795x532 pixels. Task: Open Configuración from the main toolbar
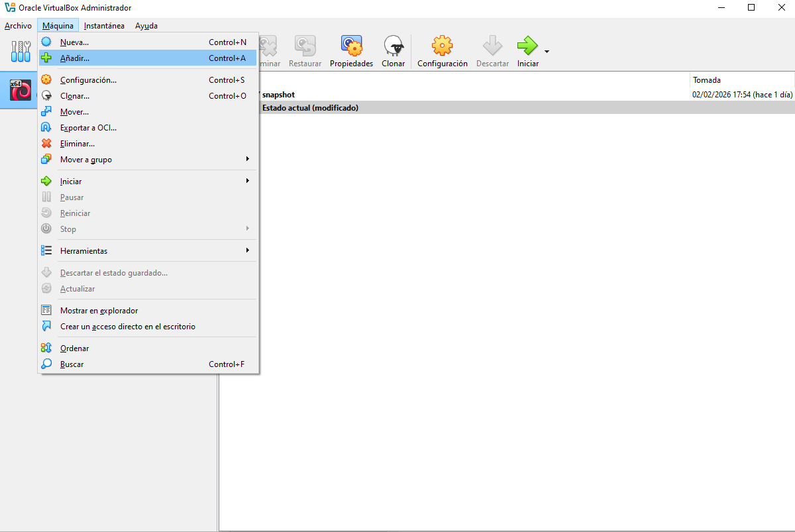click(443, 52)
